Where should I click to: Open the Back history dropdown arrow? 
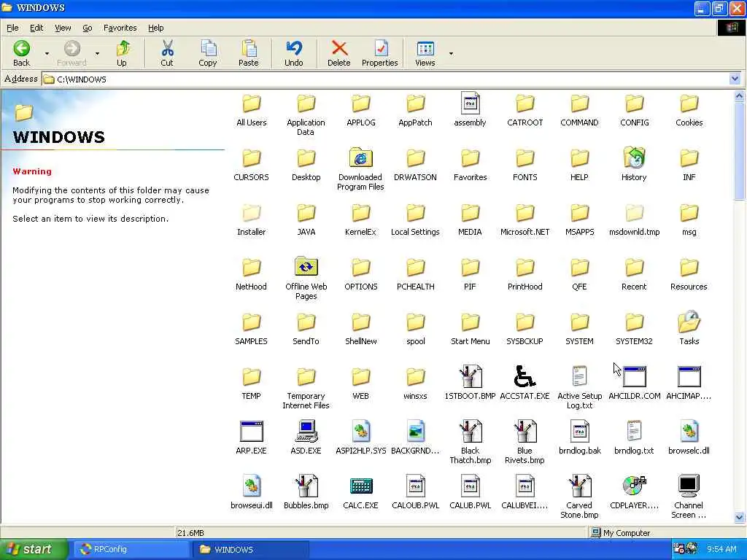click(x=47, y=53)
